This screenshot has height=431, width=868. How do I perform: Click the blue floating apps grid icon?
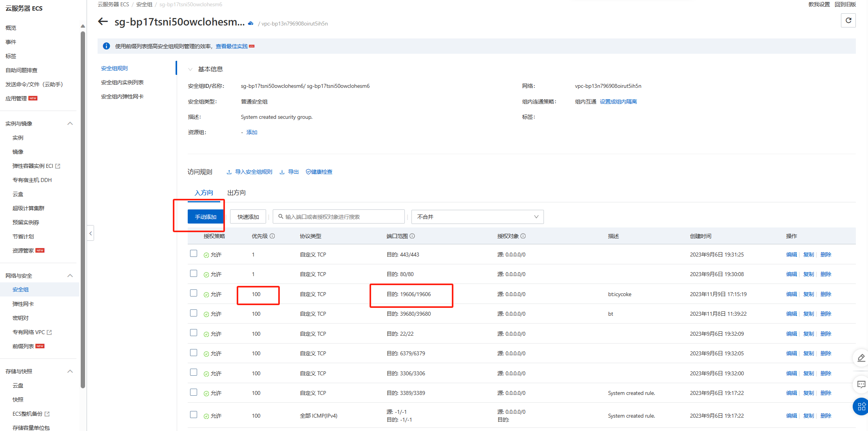coord(861,406)
